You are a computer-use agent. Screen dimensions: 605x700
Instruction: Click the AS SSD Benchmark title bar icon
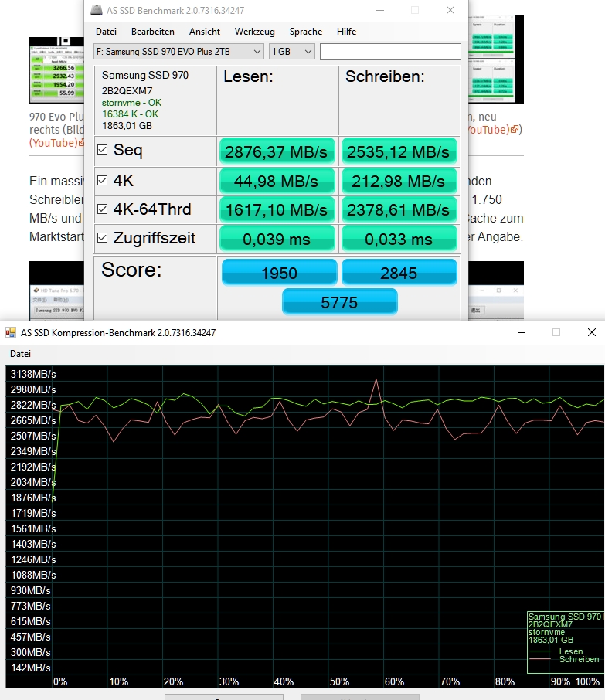[x=96, y=10]
